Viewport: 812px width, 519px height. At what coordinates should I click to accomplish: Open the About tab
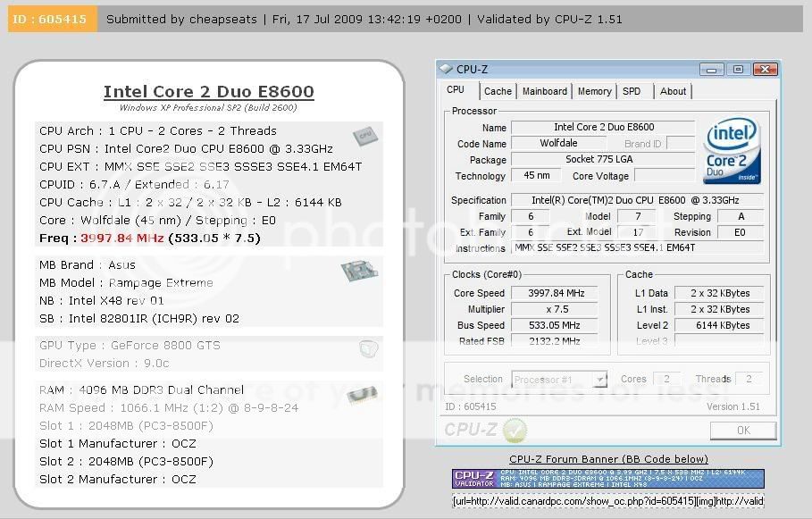(673, 91)
